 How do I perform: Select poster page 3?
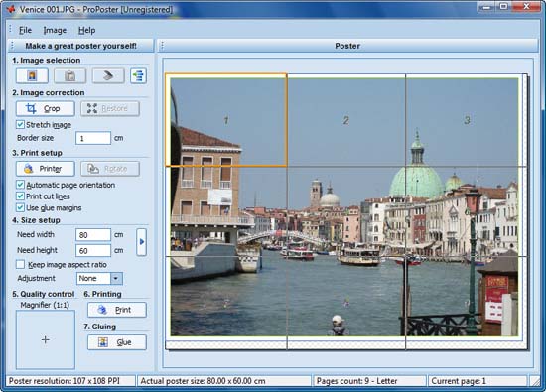click(467, 120)
